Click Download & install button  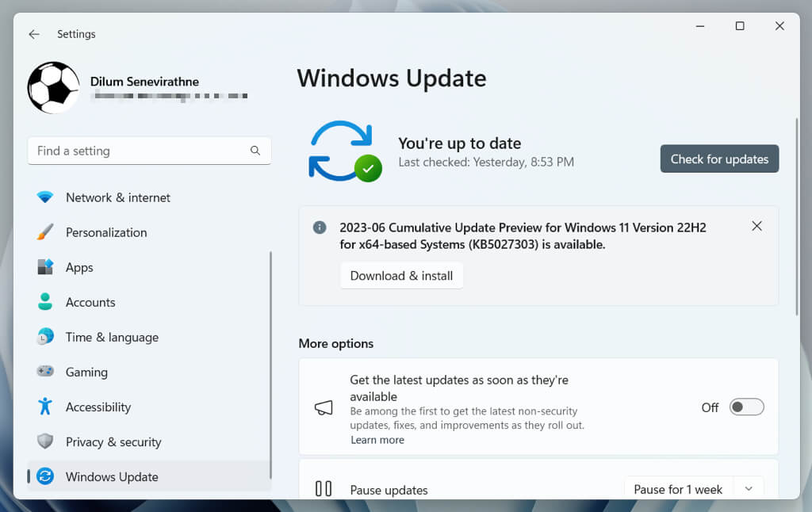pyautogui.click(x=401, y=275)
